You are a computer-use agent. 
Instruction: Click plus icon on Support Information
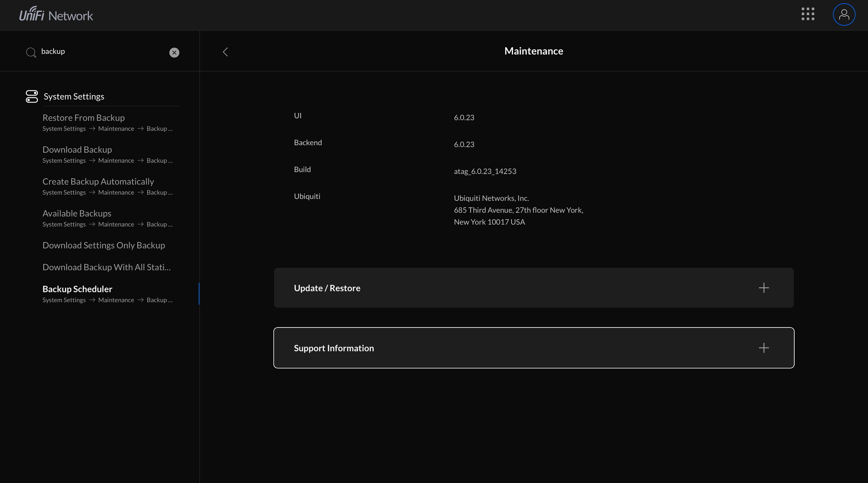763,348
